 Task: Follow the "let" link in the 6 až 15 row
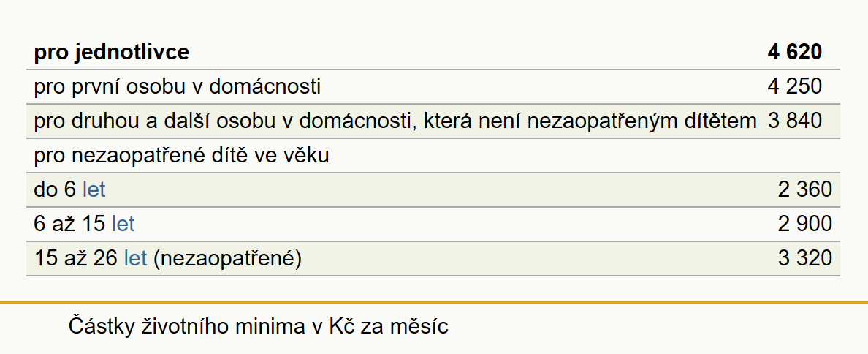click(123, 224)
